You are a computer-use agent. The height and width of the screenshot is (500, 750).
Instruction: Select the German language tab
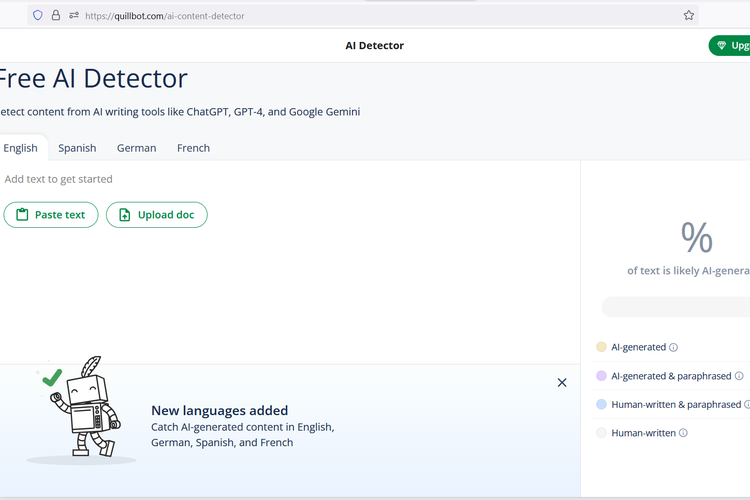tap(136, 148)
